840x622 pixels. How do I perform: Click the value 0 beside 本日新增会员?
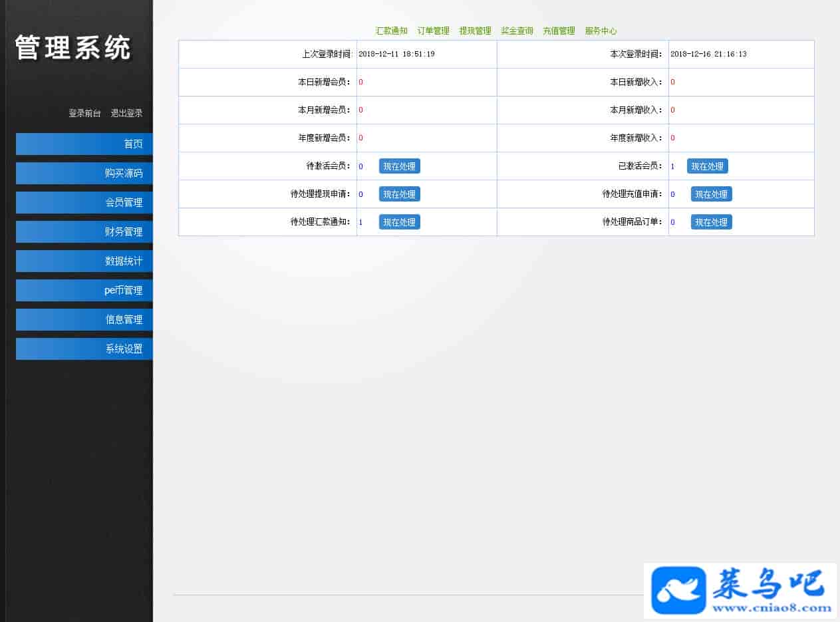click(360, 82)
